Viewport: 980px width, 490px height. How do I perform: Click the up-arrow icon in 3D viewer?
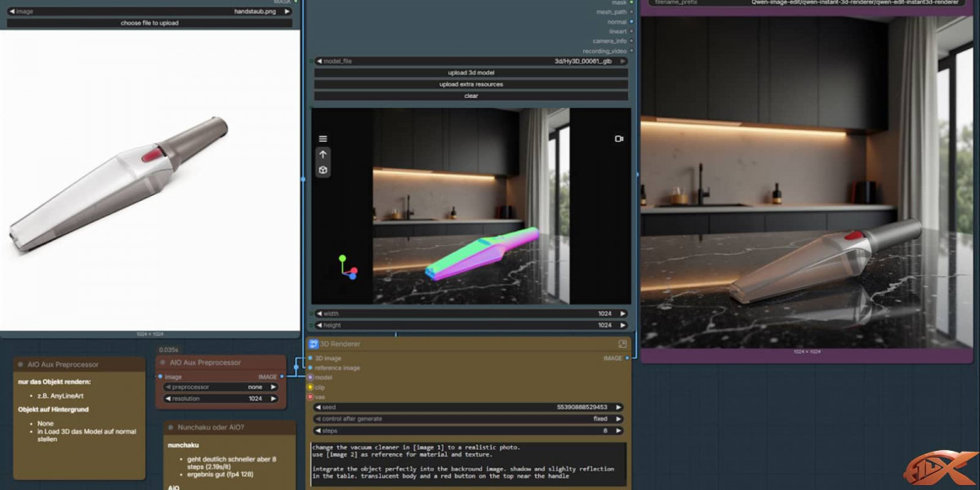[x=323, y=154]
